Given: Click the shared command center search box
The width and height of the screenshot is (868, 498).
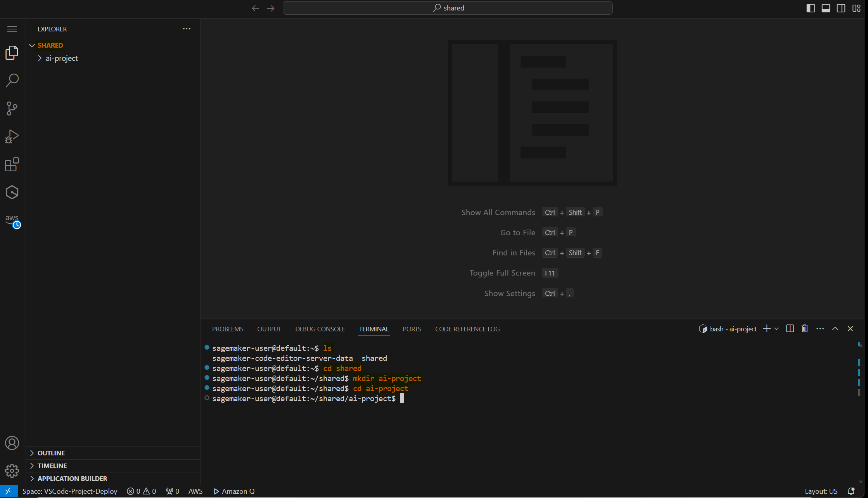Looking at the screenshot, I should tap(448, 8).
